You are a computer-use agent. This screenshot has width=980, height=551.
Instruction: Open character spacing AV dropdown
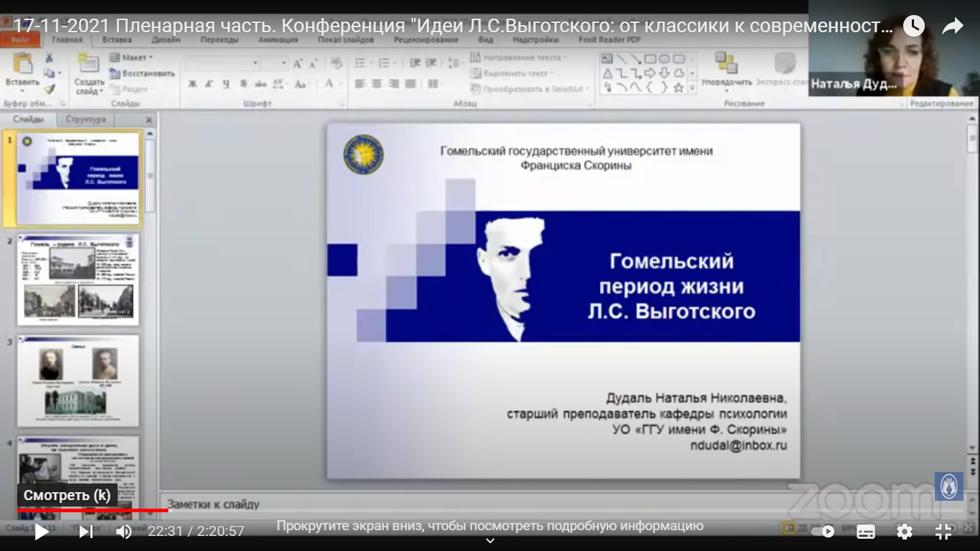point(280,84)
